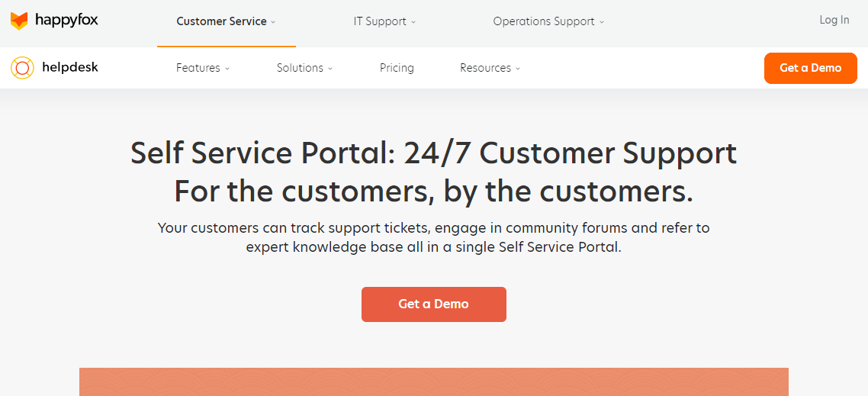Click the Log In link
Viewport: 868px width, 396px height.
click(834, 20)
